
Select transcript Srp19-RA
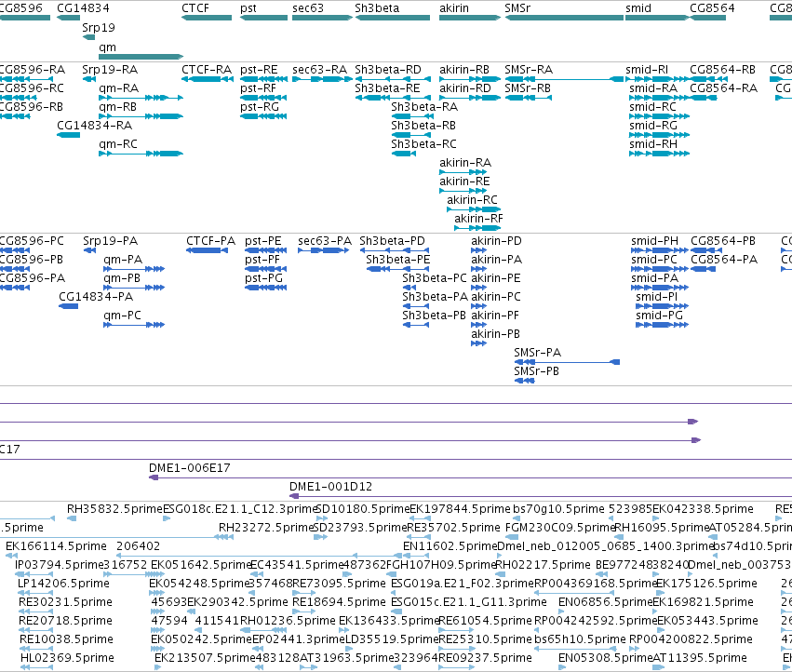89,79
